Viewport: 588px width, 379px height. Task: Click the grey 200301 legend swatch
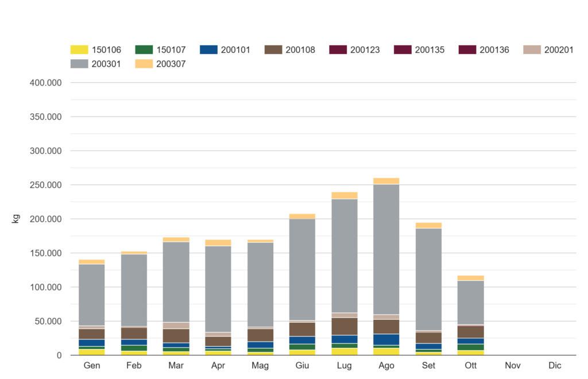tap(79, 64)
